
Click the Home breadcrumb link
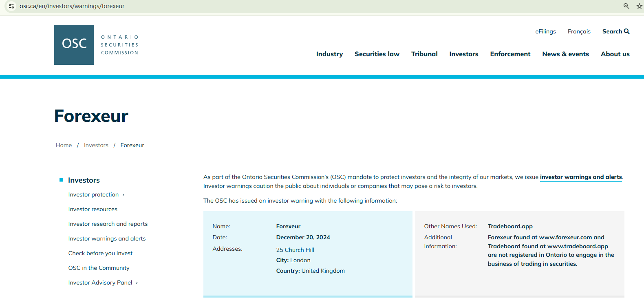tap(64, 145)
